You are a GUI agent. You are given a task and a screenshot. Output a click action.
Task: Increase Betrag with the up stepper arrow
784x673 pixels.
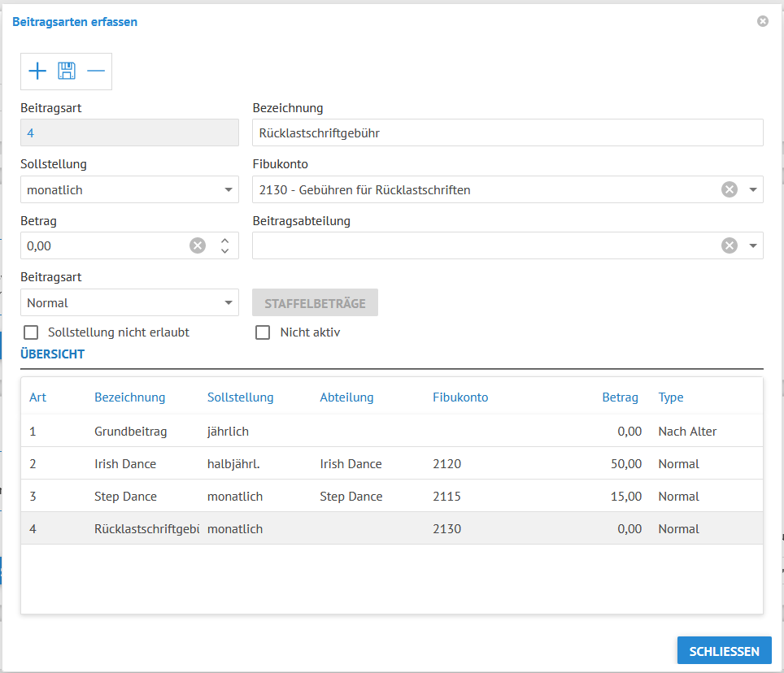point(224,241)
